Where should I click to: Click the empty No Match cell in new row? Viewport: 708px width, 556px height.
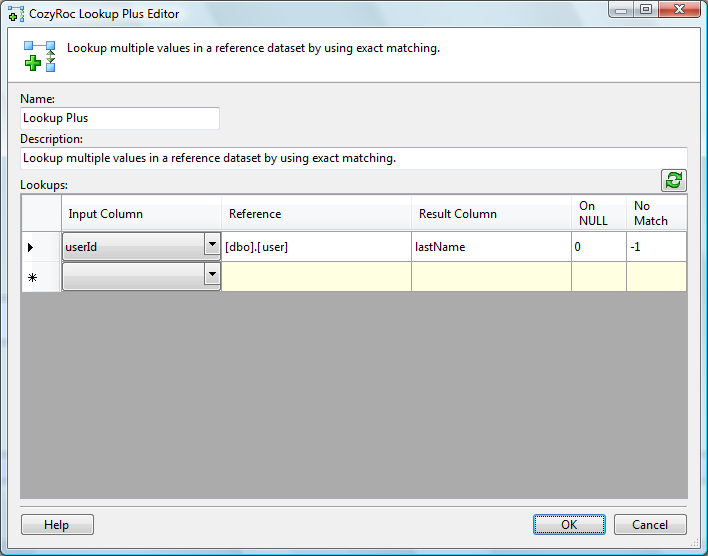point(657,277)
